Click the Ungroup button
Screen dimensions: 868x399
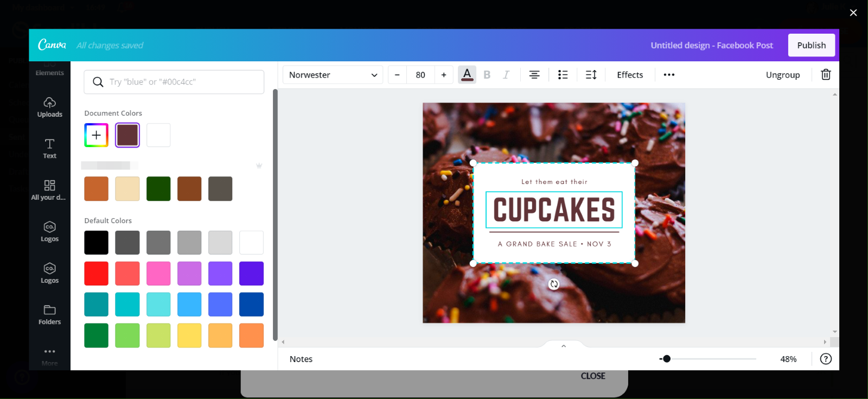(782, 75)
